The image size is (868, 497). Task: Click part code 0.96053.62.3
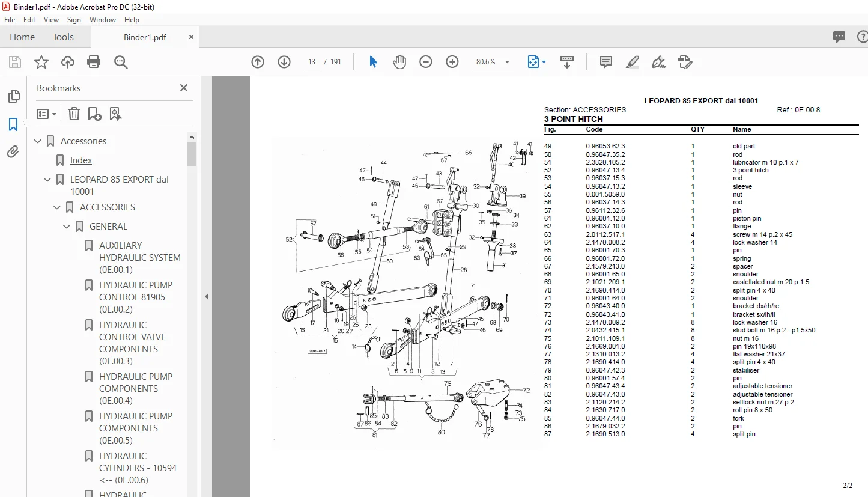[605, 146]
